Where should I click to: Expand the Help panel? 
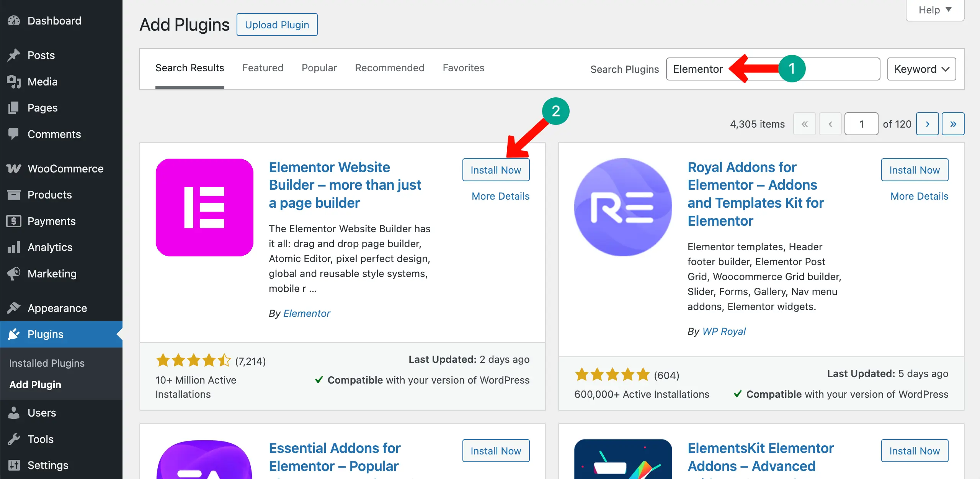click(x=935, y=10)
